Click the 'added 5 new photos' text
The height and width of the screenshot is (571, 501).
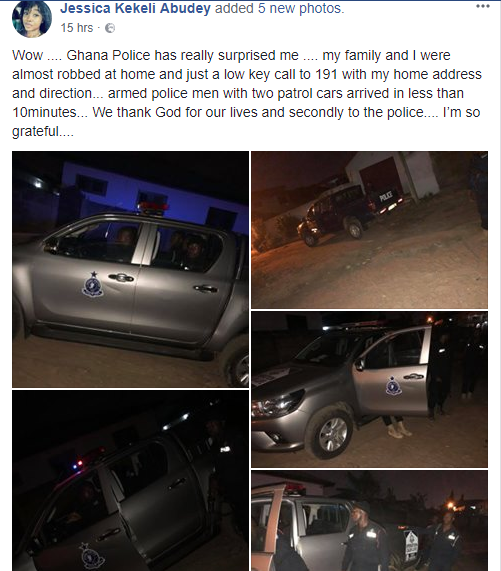(x=280, y=8)
